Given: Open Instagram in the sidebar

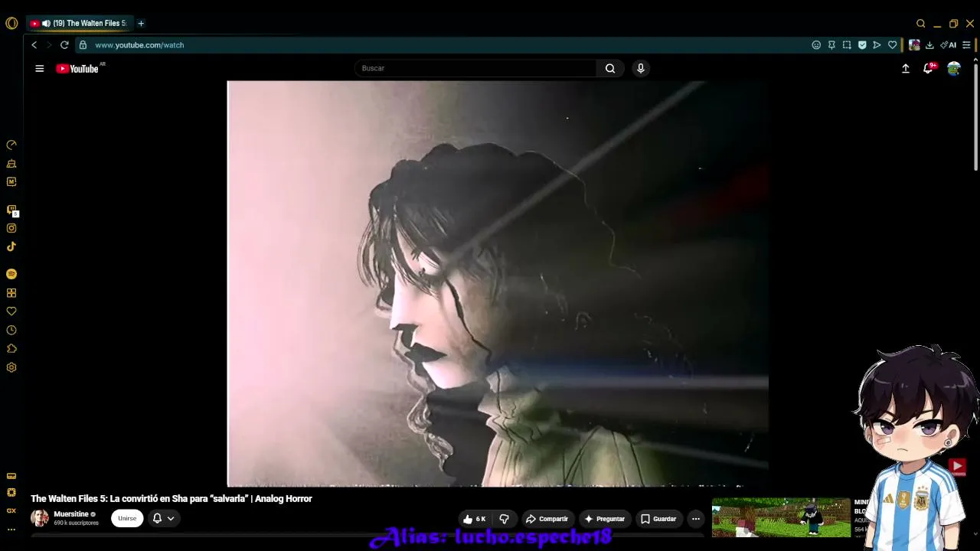Looking at the screenshot, I should click(x=11, y=228).
